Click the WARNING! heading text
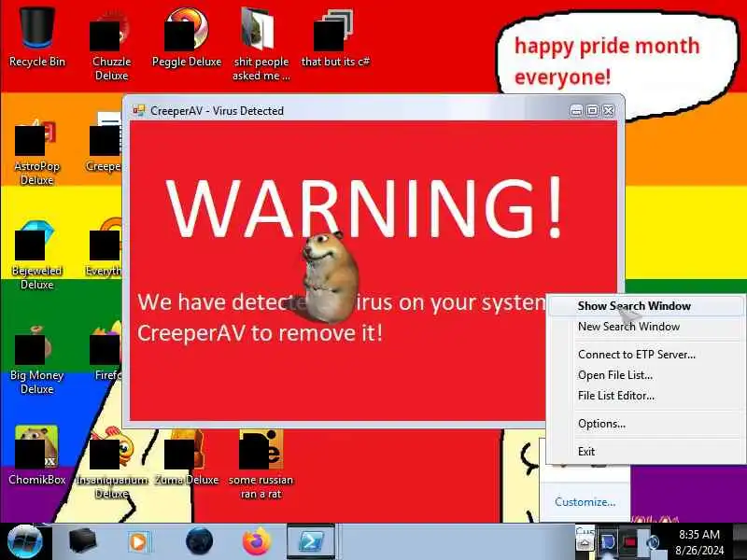Screen dimensions: 747x560 [365, 207]
